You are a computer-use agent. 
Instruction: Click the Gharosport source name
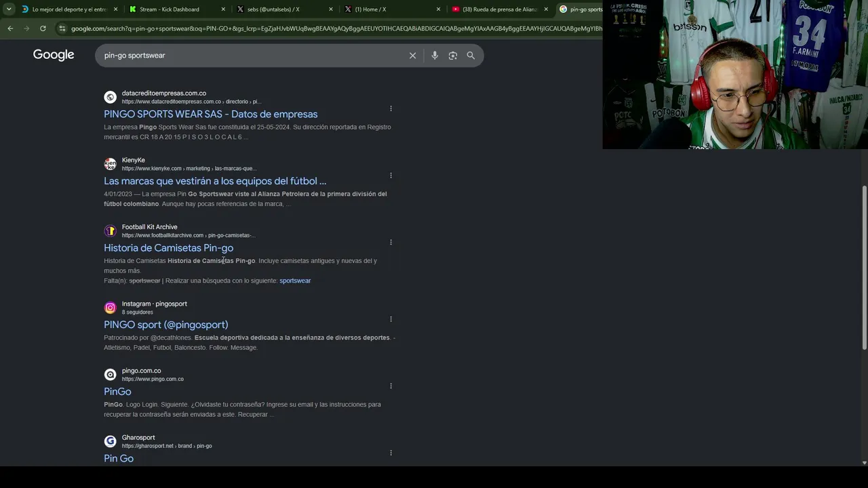pos(138,438)
